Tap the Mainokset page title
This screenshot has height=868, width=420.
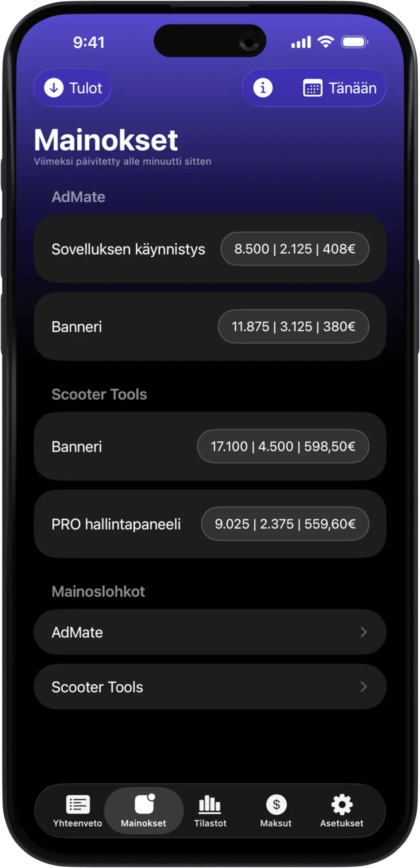point(106,140)
